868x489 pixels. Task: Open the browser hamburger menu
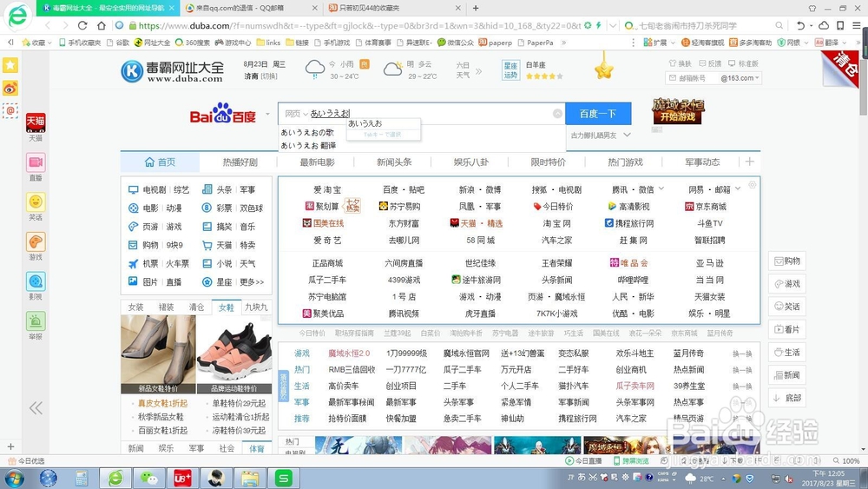point(857,25)
